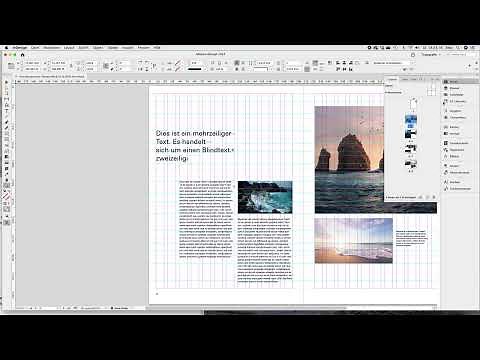Select the headline text 'Dies ist ein mehrzeiliger'
480x360 pixels.
click(x=193, y=133)
